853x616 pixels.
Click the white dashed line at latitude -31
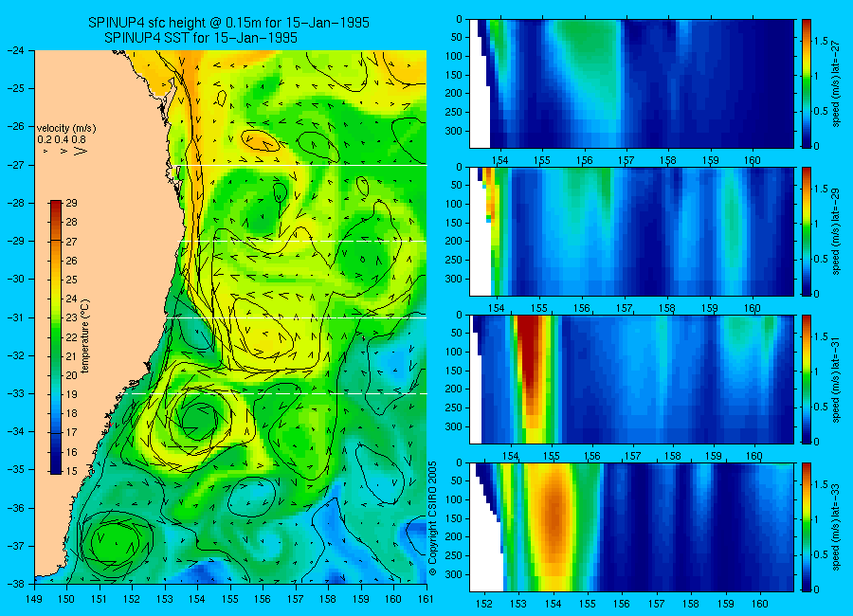(297, 317)
